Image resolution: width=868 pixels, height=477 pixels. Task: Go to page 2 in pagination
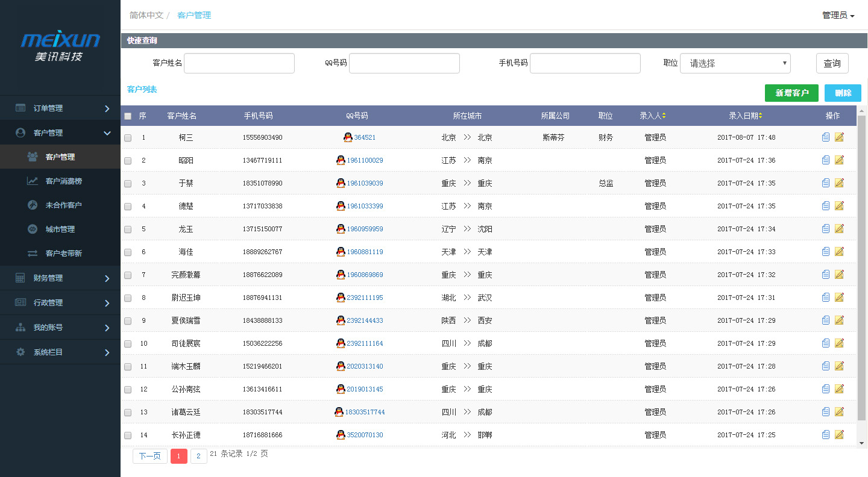[x=199, y=456]
